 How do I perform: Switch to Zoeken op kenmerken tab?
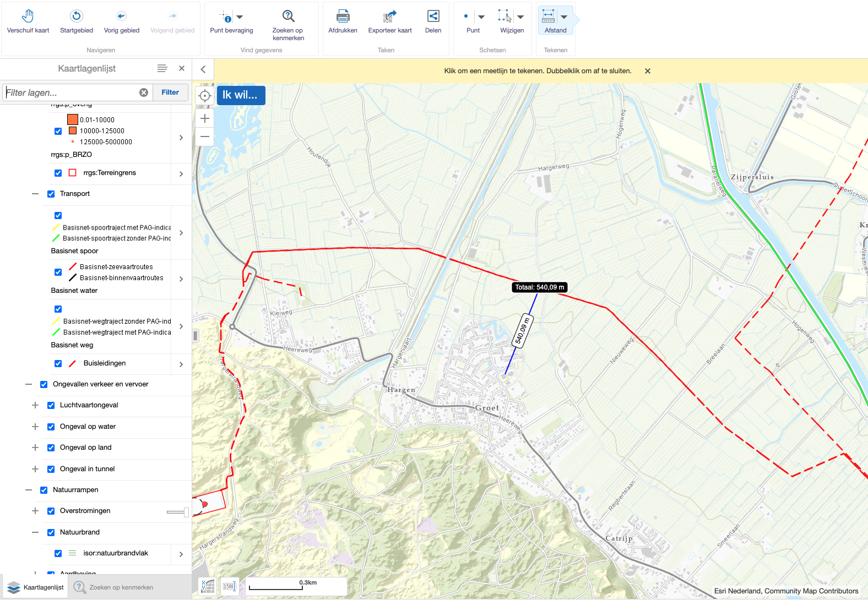(114, 587)
